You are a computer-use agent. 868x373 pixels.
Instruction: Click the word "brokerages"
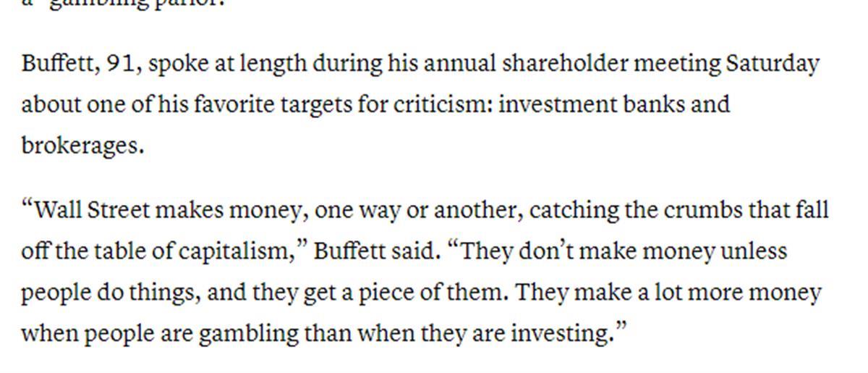[81, 146]
